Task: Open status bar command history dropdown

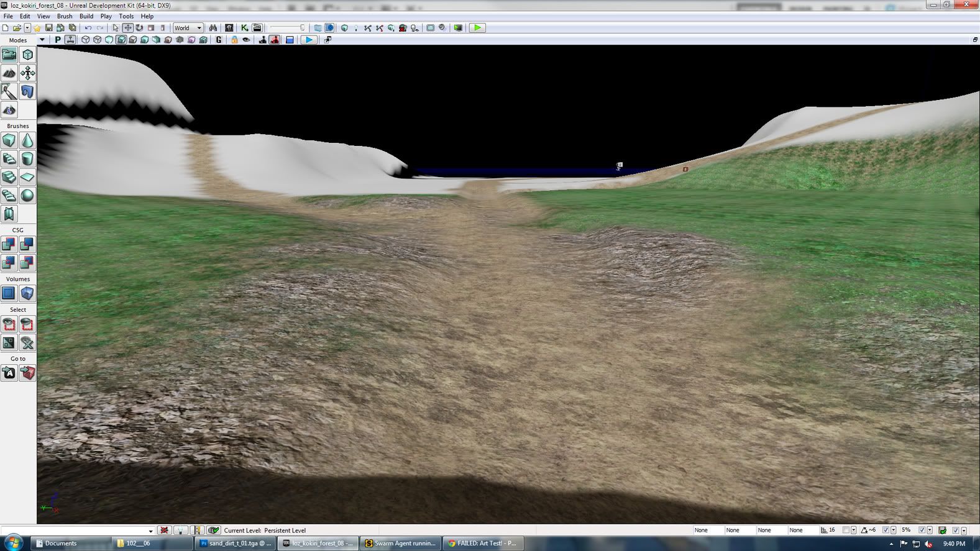Action: click(150, 531)
